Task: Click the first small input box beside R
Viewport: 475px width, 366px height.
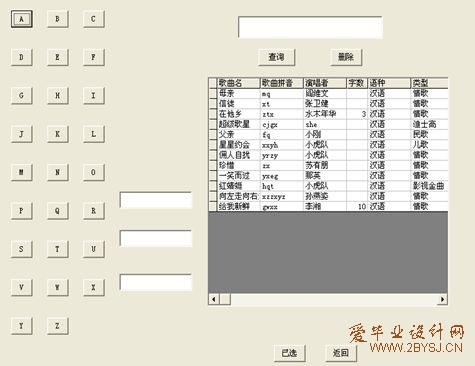Action: 156,200
